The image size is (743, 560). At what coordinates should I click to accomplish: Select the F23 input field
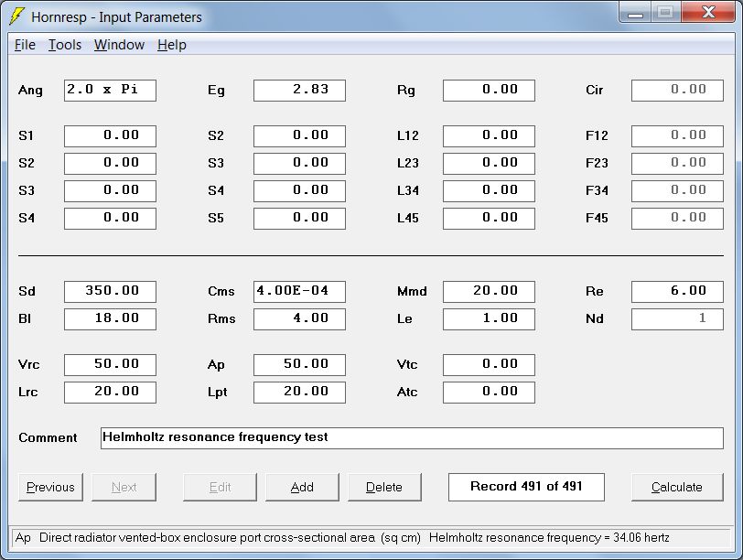(678, 164)
